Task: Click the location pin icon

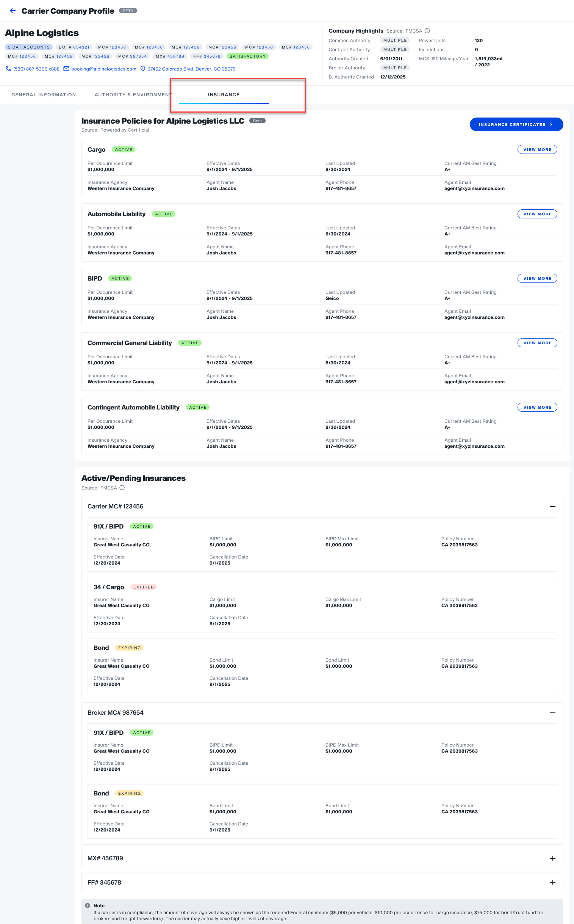Action: pos(143,69)
